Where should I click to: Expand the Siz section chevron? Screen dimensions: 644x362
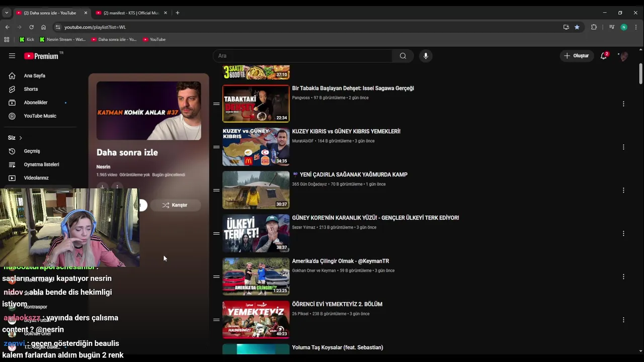click(x=21, y=138)
